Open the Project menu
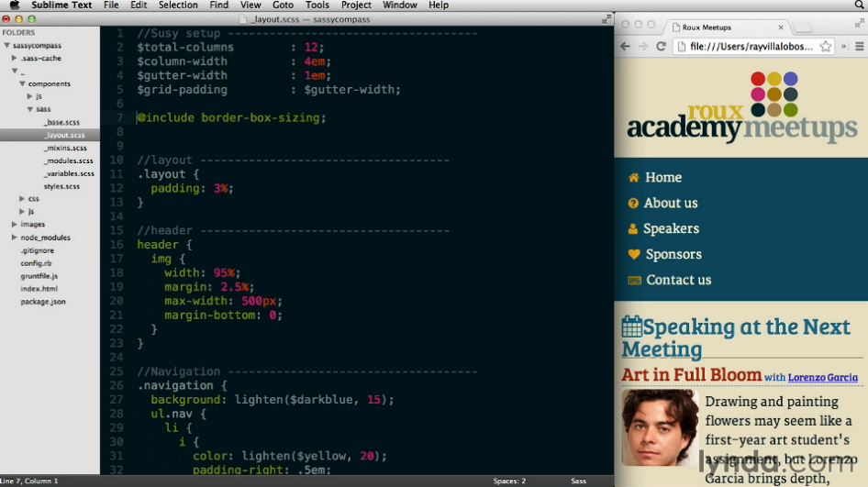The height and width of the screenshot is (487, 868). click(356, 5)
